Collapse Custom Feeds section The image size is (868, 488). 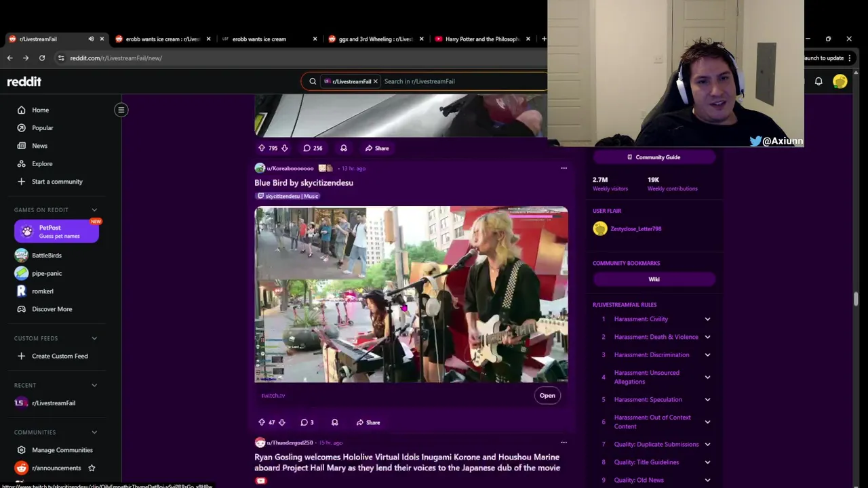[x=94, y=338]
